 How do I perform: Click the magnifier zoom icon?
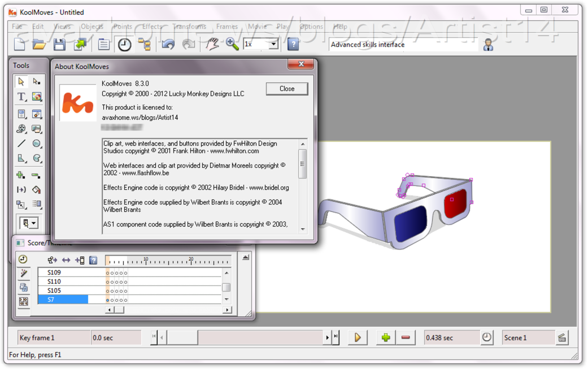pyautogui.click(x=232, y=44)
